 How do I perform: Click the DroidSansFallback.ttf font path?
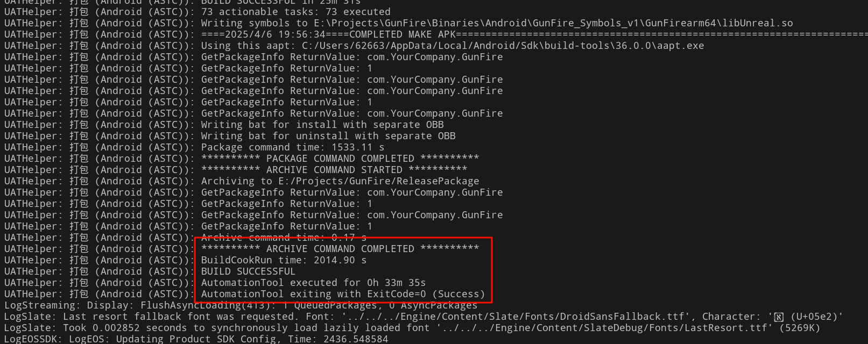pyautogui.click(x=513, y=317)
